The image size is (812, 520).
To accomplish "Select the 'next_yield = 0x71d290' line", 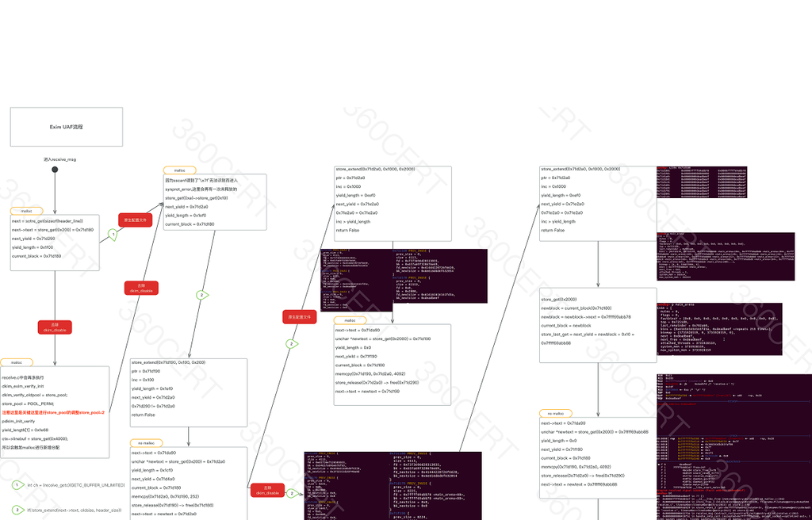I will coord(33,239).
